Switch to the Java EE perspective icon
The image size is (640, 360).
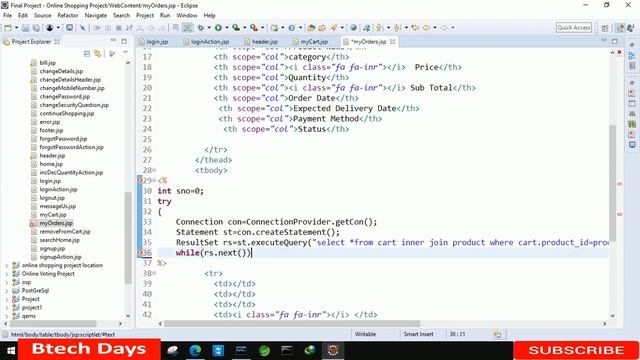(620, 28)
